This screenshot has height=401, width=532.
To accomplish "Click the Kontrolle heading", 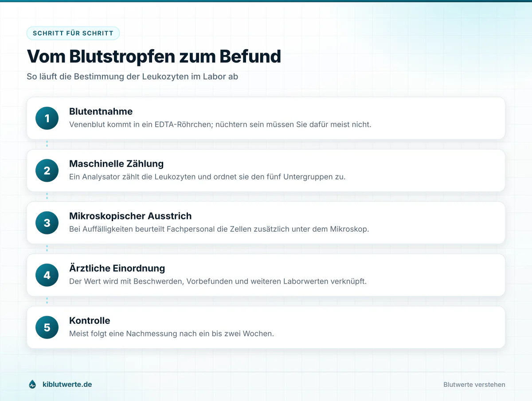I will [90, 321].
